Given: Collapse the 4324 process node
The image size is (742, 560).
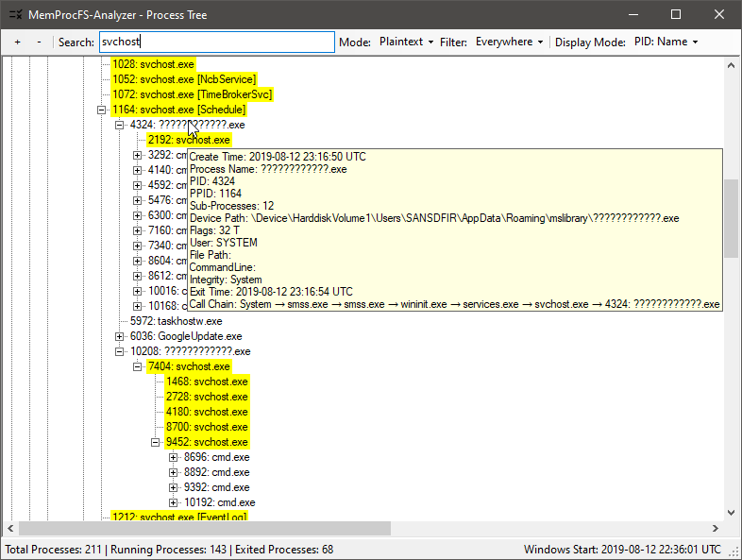Looking at the screenshot, I should pos(120,125).
